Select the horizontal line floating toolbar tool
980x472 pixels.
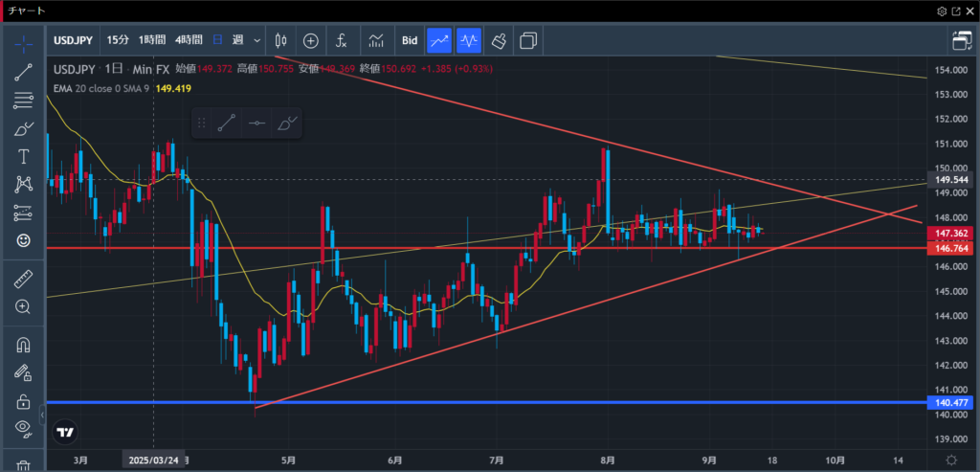coord(256,123)
